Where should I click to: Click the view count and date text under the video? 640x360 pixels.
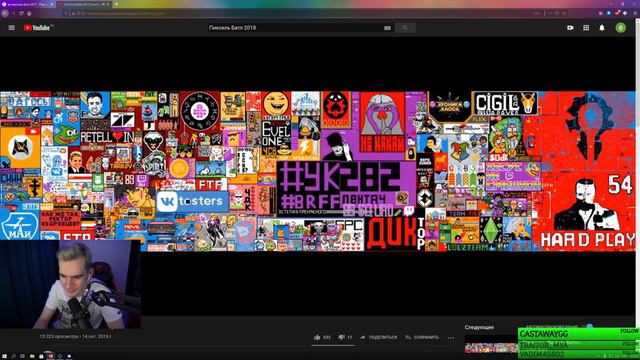click(76, 337)
